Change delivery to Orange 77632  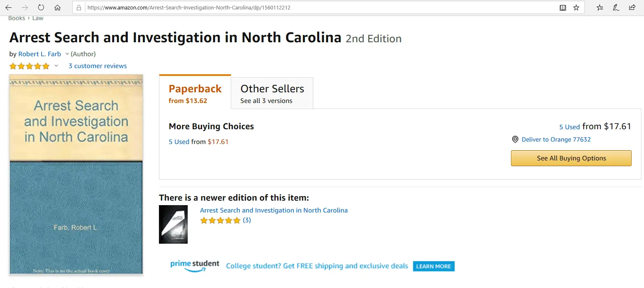[x=556, y=139]
